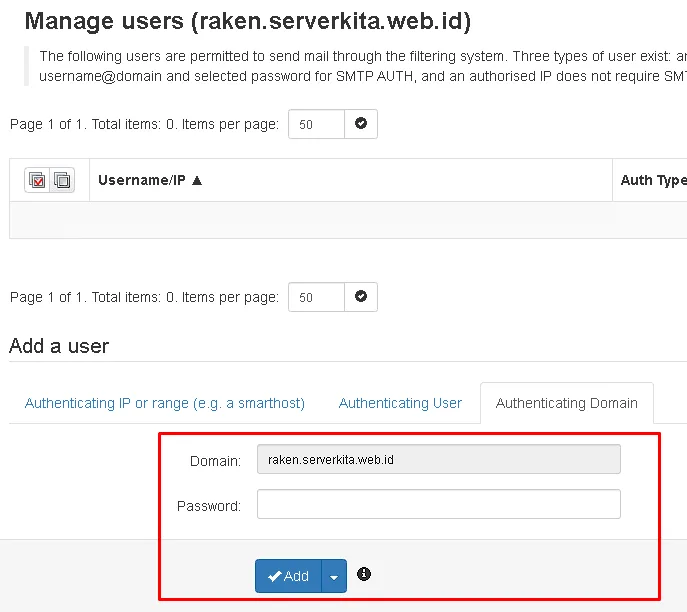Open the Authenticating IP or range tab
This screenshot has width=687, height=612.
click(165, 403)
